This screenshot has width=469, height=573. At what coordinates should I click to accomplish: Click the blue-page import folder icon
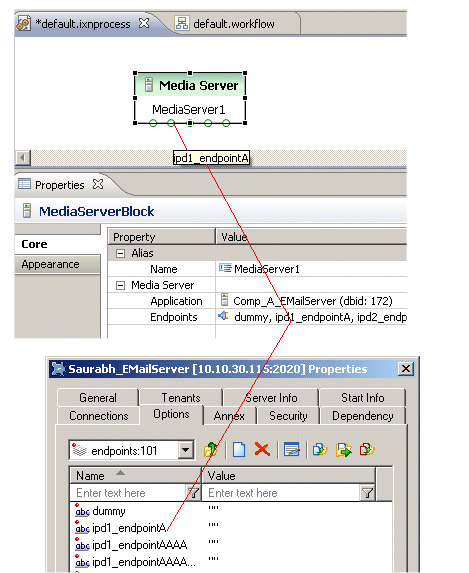click(320, 450)
